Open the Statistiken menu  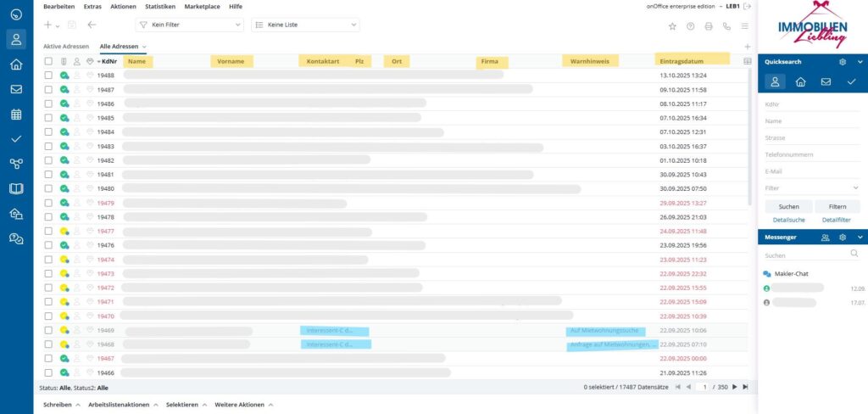click(160, 6)
